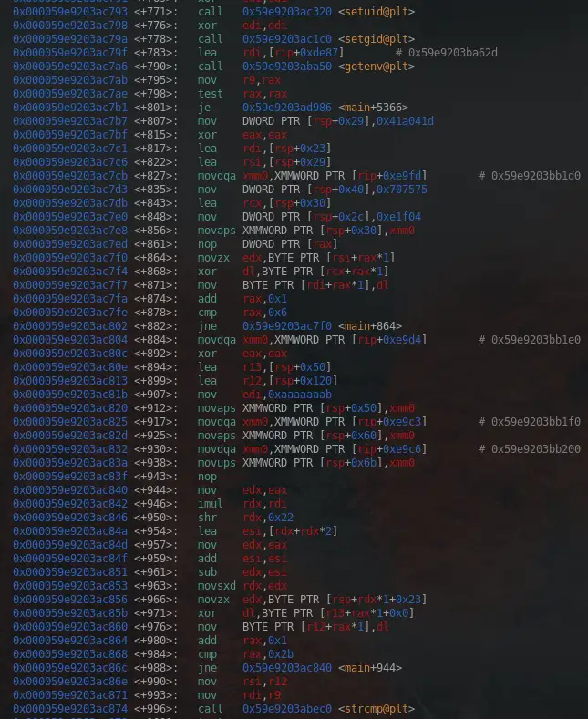
Task: Click the 0x707575 constant
Action: [402, 190]
